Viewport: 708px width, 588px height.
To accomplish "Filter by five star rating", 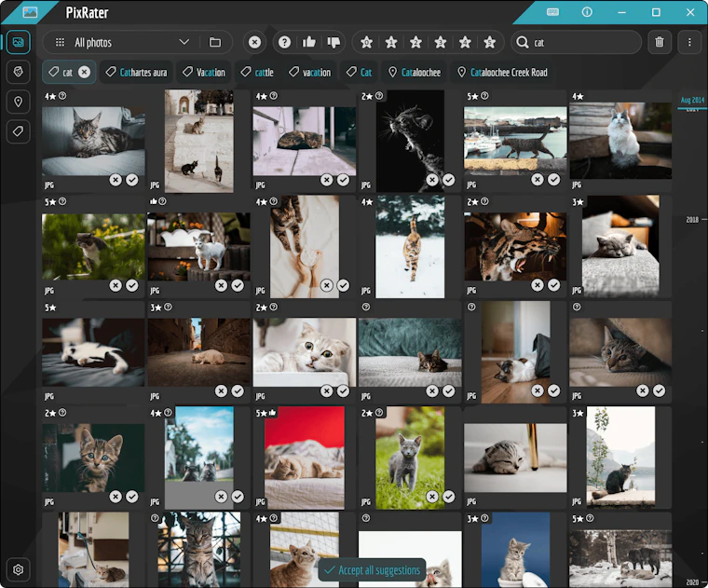I will coord(489,43).
